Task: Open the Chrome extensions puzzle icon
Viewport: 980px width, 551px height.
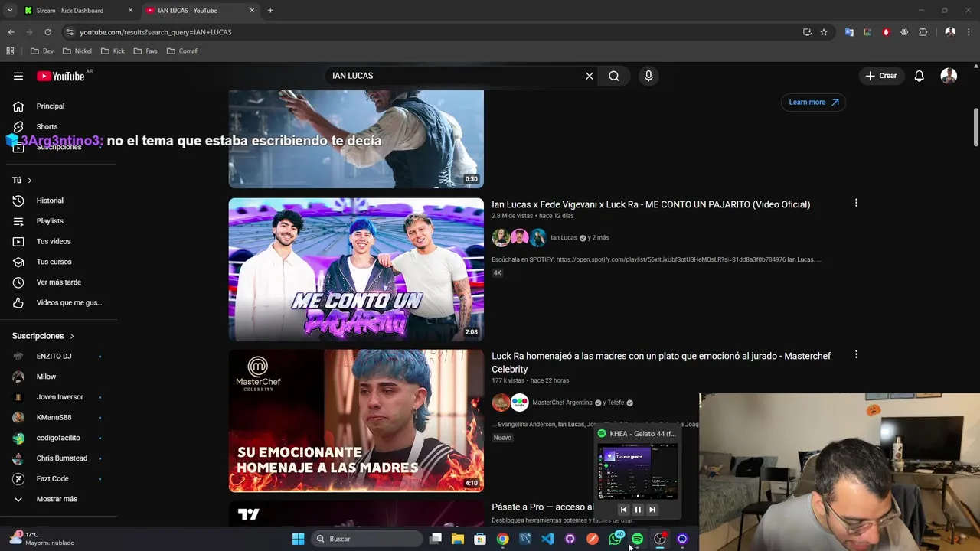Action: tap(923, 32)
